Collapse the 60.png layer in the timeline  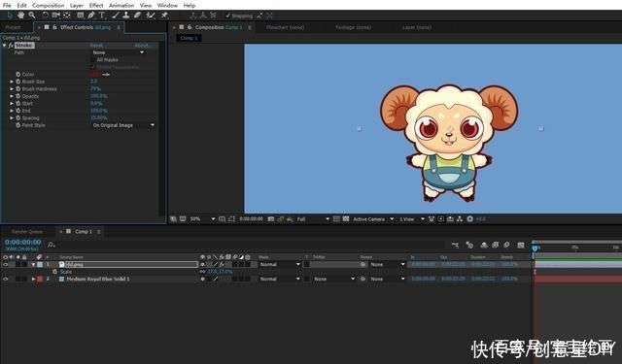pos(33,264)
